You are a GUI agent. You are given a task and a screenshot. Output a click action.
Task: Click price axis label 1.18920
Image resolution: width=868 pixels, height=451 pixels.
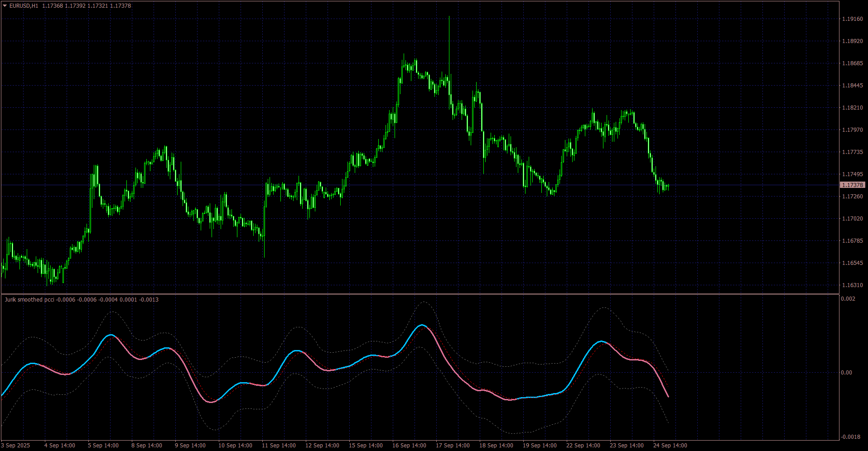point(852,41)
